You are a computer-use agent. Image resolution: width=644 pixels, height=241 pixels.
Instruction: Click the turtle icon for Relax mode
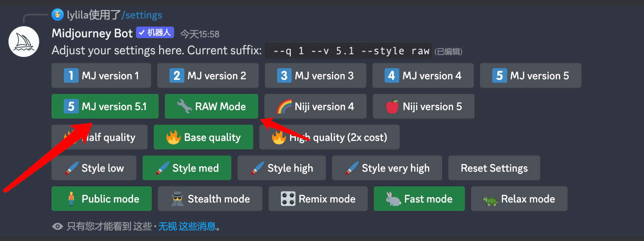[490, 200]
